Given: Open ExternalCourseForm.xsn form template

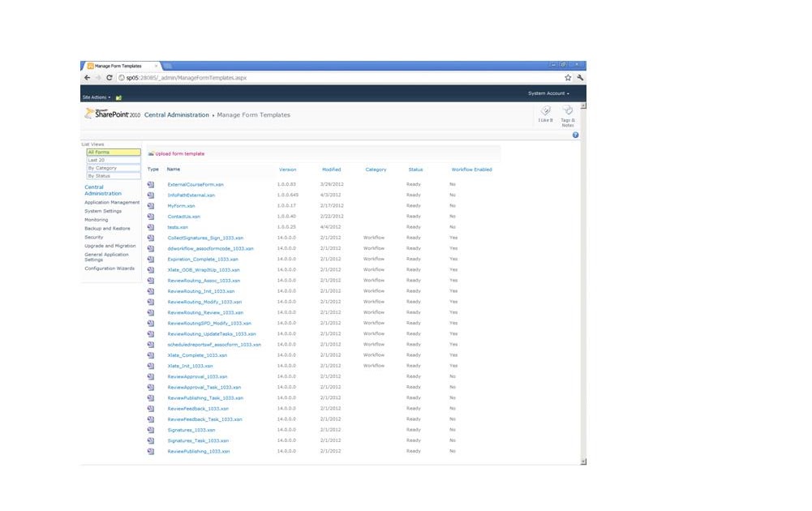Looking at the screenshot, I should tap(195, 185).
